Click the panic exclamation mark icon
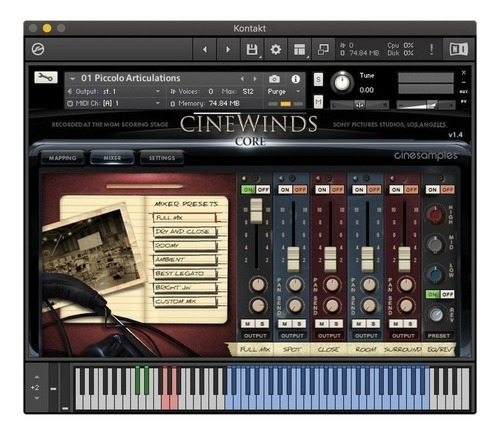The image size is (500, 434). click(x=431, y=50)
